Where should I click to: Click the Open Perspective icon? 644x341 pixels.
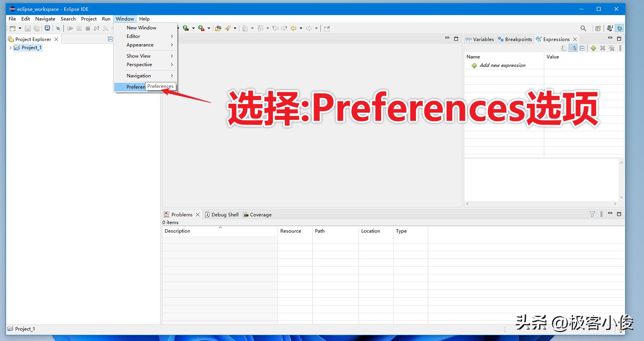click(598, 28)
